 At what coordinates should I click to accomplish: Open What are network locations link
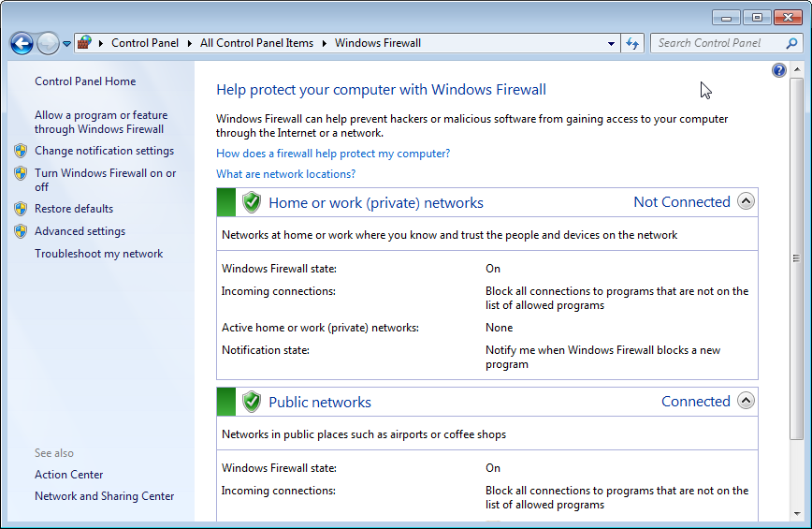tap(286, 174)
